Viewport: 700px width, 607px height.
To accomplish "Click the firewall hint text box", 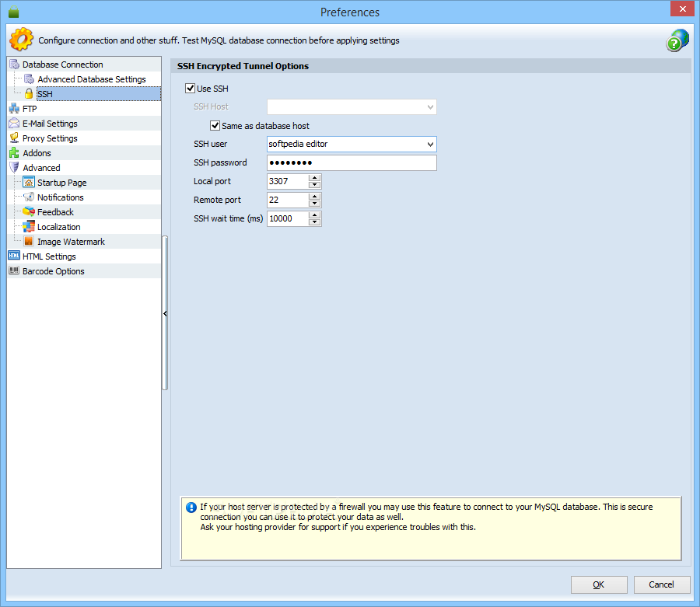I will [x=431, y=529].
